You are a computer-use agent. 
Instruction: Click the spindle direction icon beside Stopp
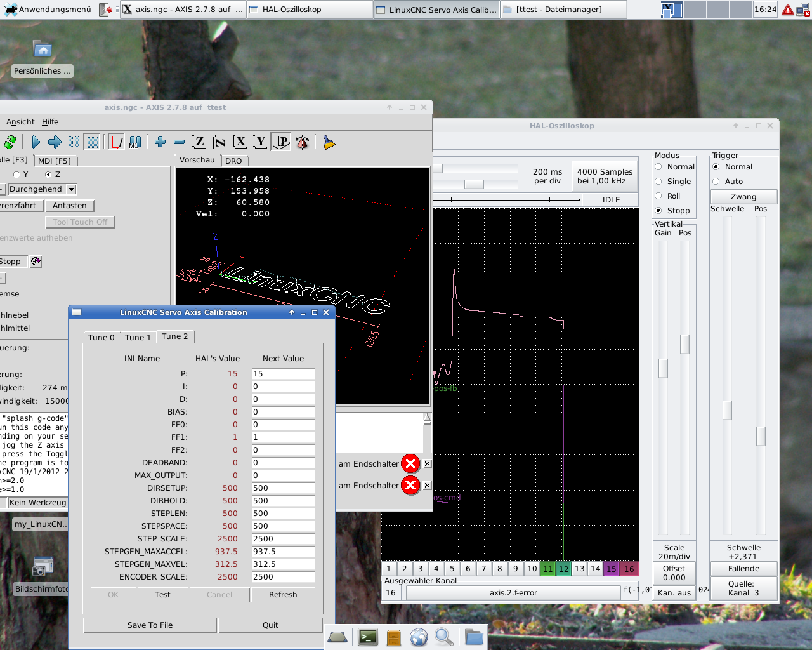point(36,262)
